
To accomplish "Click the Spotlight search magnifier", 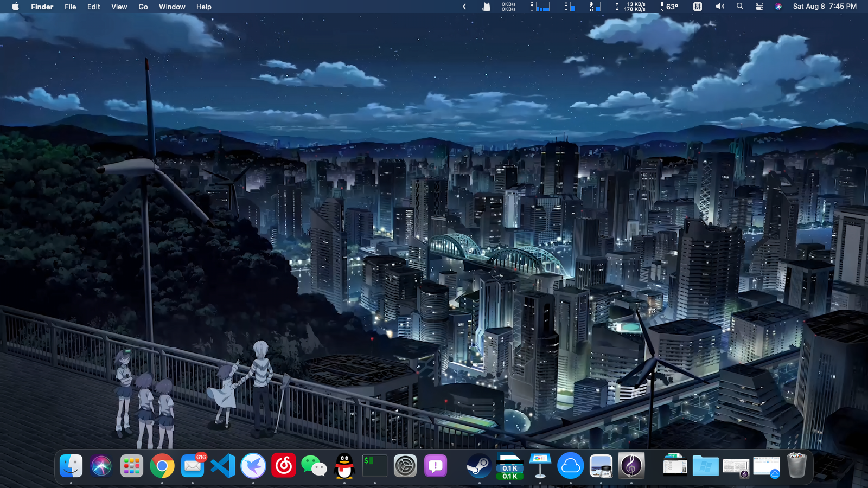I will tap(740, 7).
